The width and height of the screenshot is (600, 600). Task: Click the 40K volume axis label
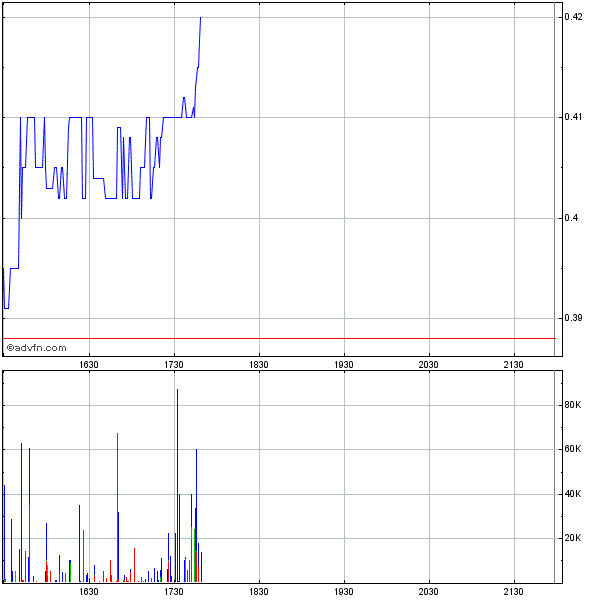573,494
